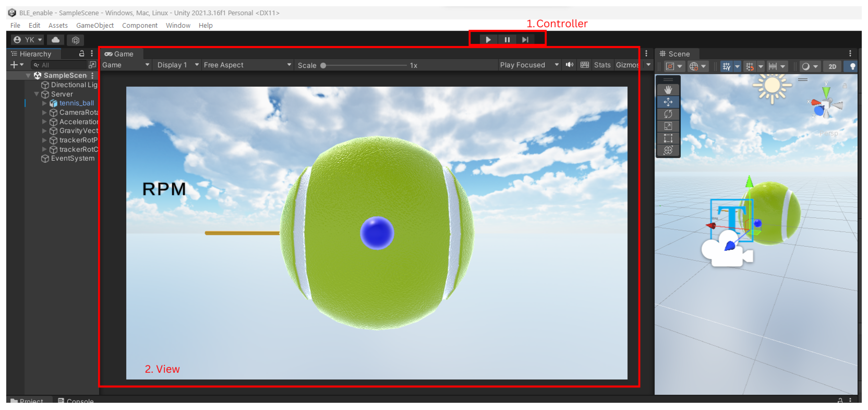
Task: Toggle 2D view mode in Scene
Action: pos(832,67)
